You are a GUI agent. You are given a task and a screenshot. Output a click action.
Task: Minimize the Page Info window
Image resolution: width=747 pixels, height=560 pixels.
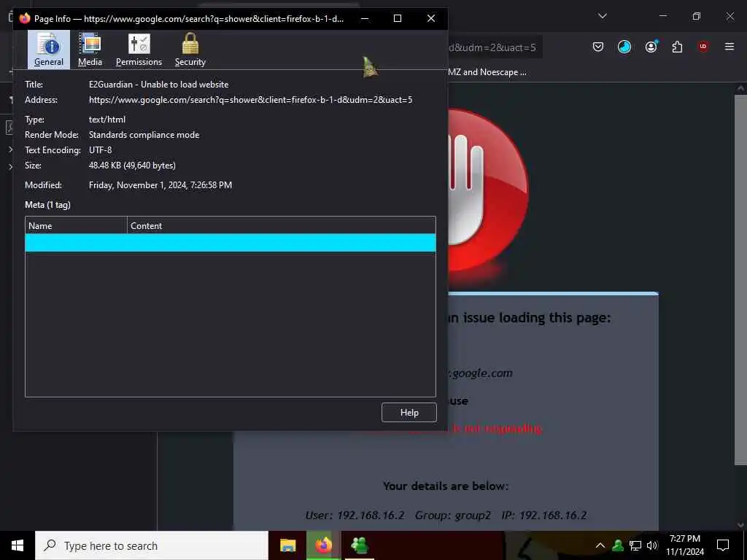365,18
